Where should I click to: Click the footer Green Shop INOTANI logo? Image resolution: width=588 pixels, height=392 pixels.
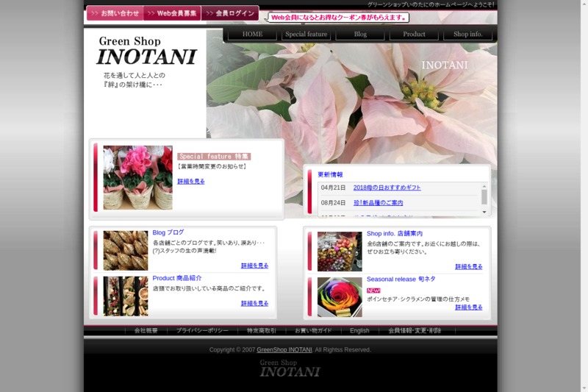290,368
